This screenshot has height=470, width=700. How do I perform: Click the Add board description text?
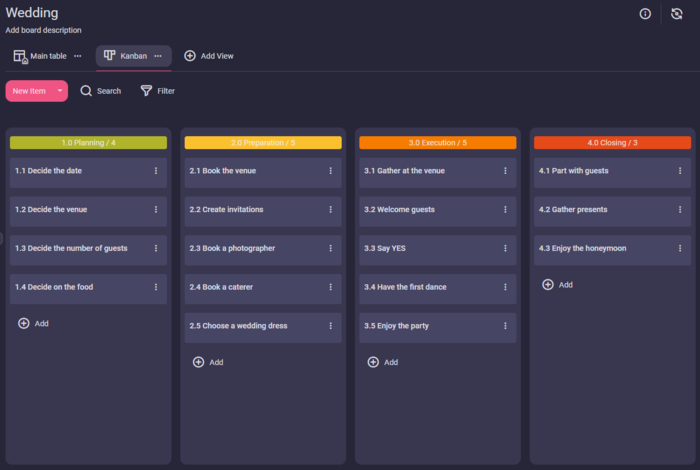point(44,30)
